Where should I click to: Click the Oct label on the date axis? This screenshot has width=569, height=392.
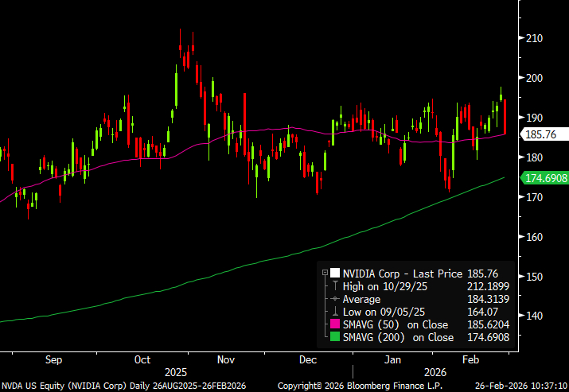(x=142, y=360)
